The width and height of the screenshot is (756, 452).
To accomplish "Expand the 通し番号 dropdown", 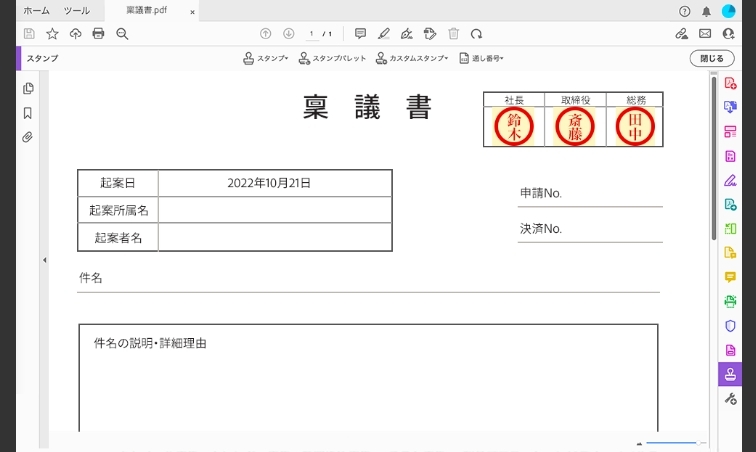I will pyautogui.click(x=481, y=58).
